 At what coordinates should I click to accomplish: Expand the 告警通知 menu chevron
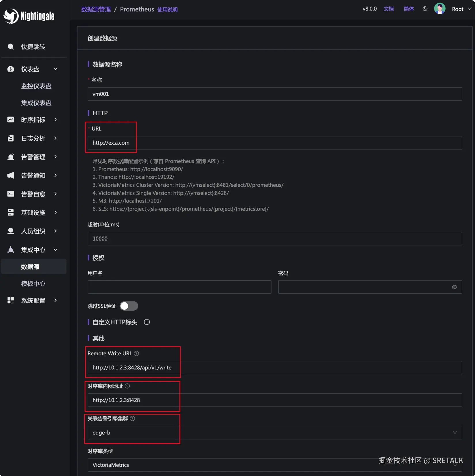(56, 175)
